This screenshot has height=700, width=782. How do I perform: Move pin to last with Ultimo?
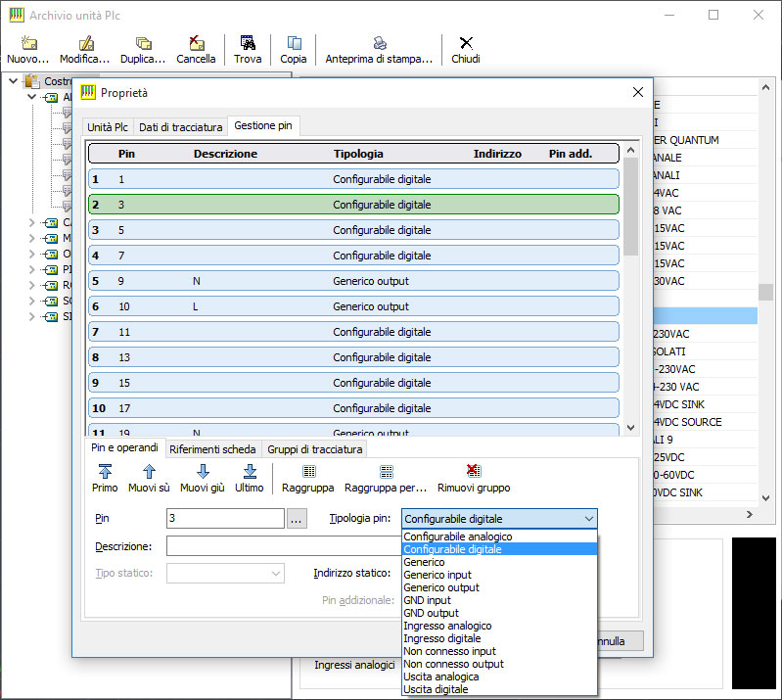tap(250, 472)
